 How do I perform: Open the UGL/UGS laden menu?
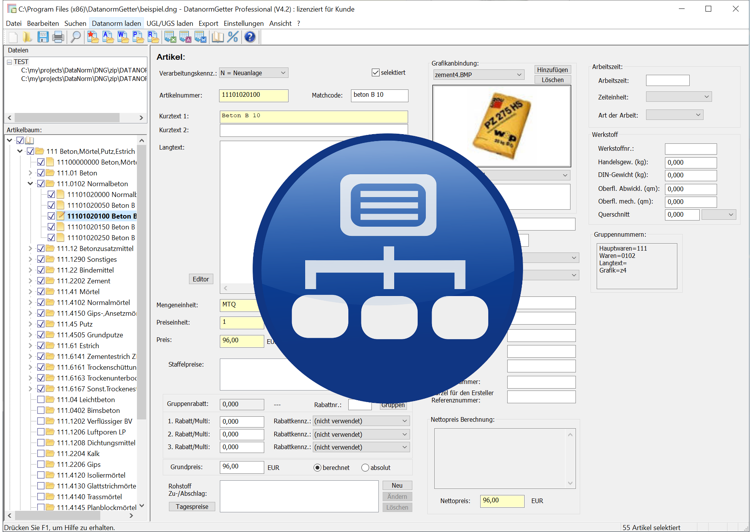point(170,24)
